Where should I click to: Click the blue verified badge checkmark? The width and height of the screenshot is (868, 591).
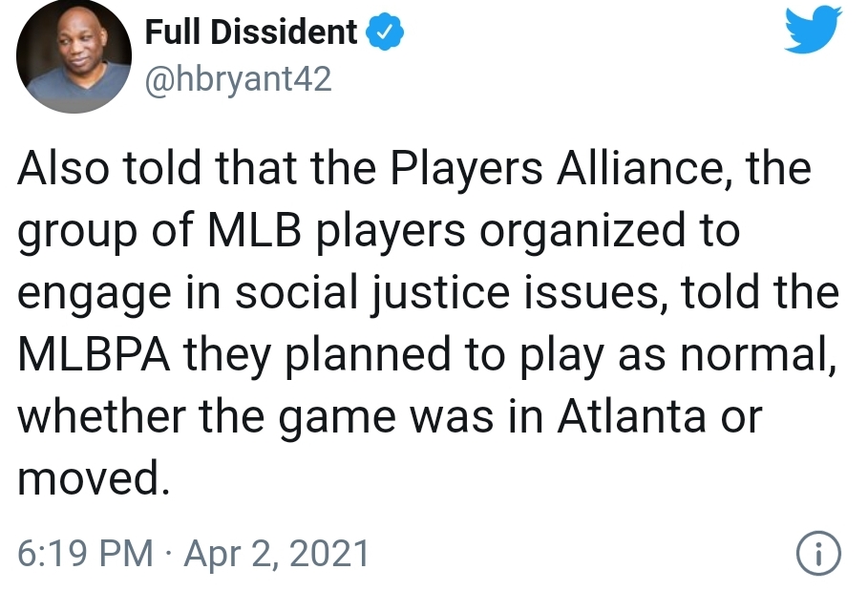tap(384, 32)
